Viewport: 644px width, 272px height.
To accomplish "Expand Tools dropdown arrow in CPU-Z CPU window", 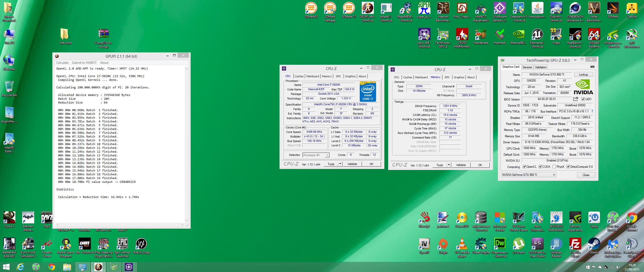I will pyautogui.click(x=340, y=164).
